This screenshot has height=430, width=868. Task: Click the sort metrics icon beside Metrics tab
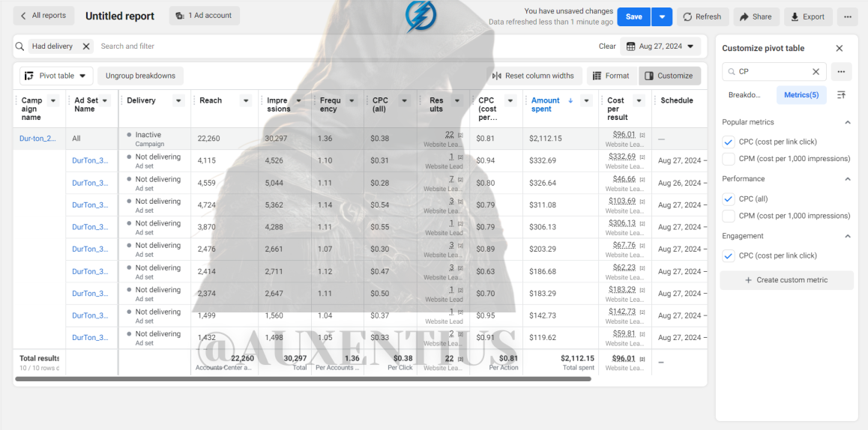(841, 95)
